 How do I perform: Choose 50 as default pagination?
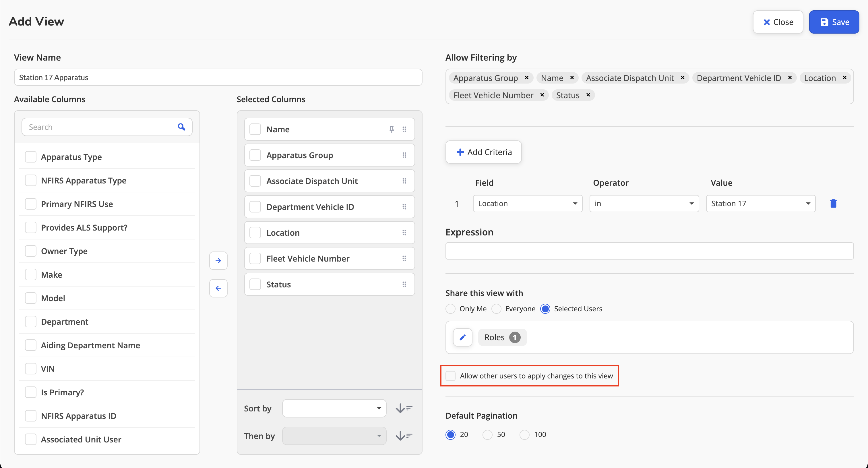[487, 435]
